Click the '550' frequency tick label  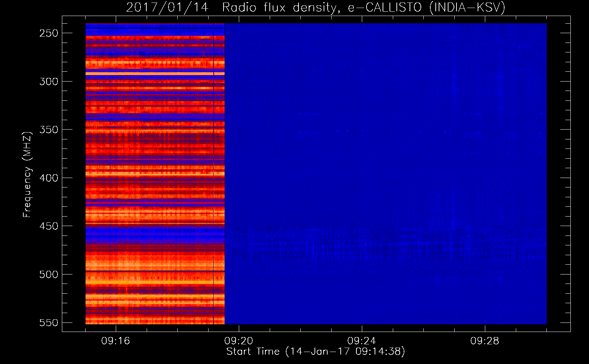[x=49, y=323]
